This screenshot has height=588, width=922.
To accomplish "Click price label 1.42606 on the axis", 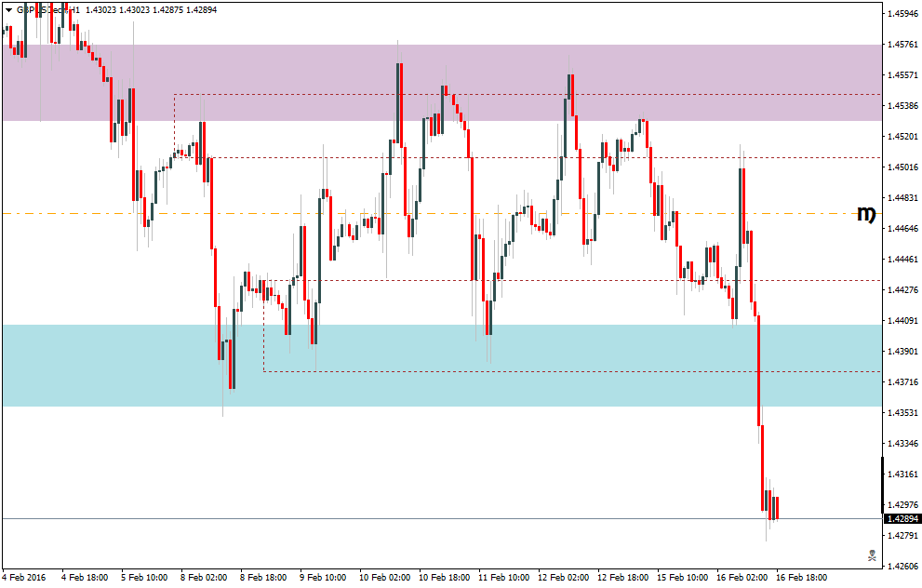I will (902, 566).
